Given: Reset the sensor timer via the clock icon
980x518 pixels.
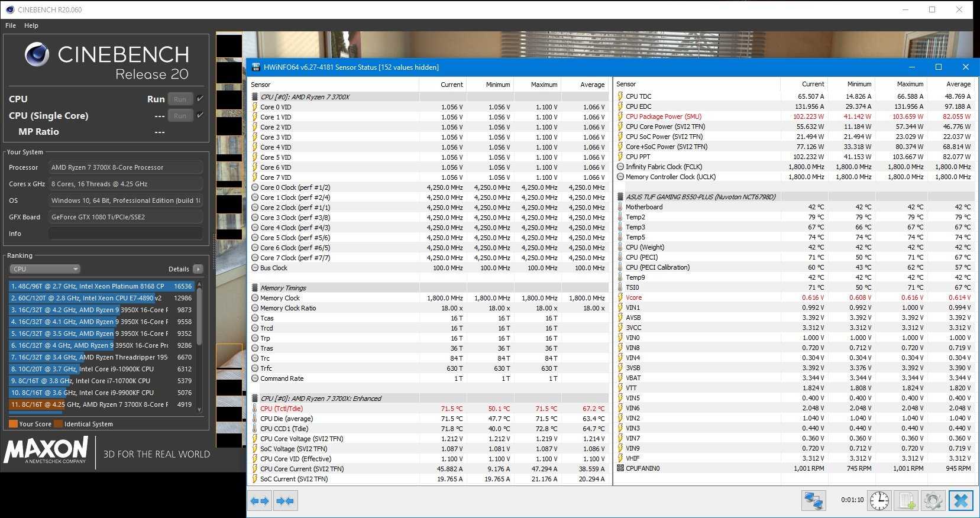Looking at the screenshot, I should [879, 501].
